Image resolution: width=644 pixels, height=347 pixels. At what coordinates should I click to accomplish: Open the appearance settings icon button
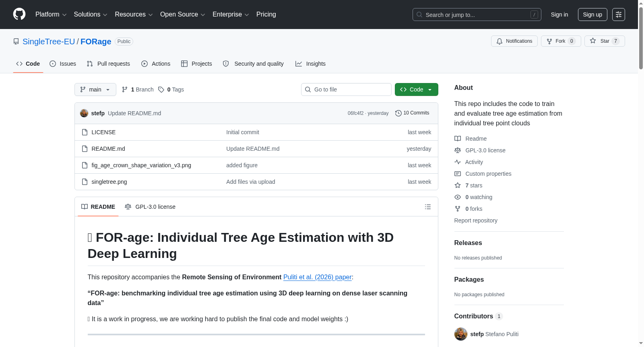[619, 15]
